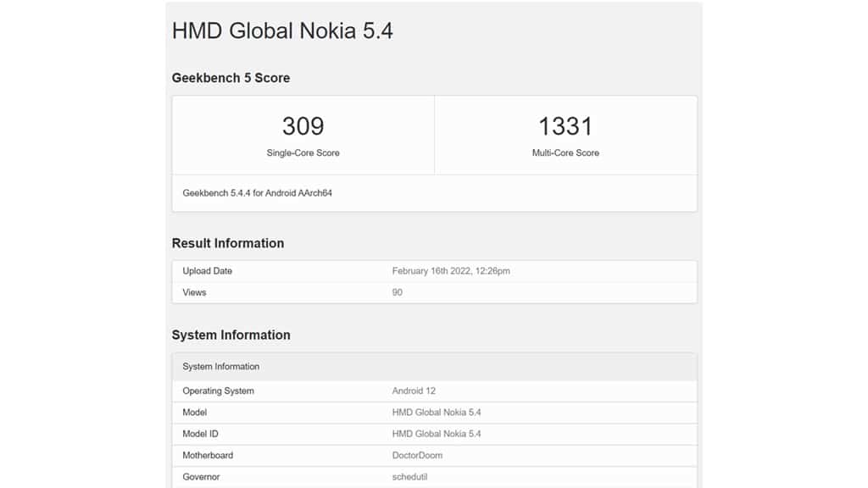The image size is (868, 488).
Task: Click the single-core score number 309
Action: click(303, 126)
